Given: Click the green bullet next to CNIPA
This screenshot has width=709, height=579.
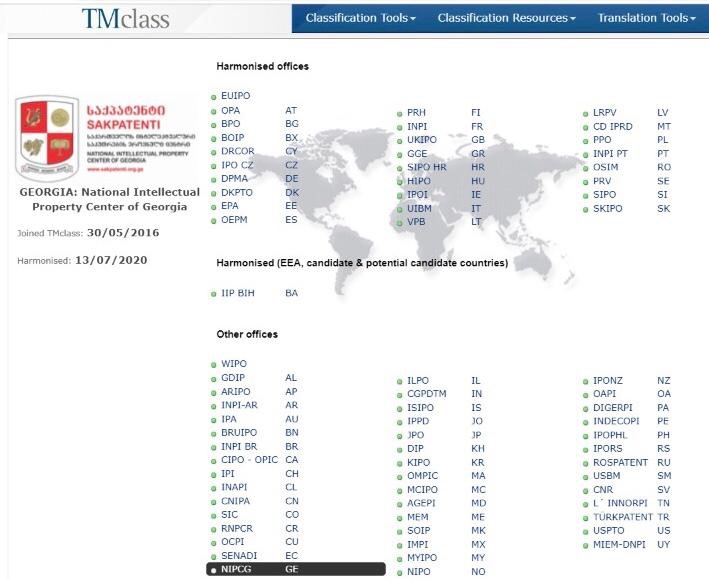Looking at the screenshot, I should (x=214, y=501).
